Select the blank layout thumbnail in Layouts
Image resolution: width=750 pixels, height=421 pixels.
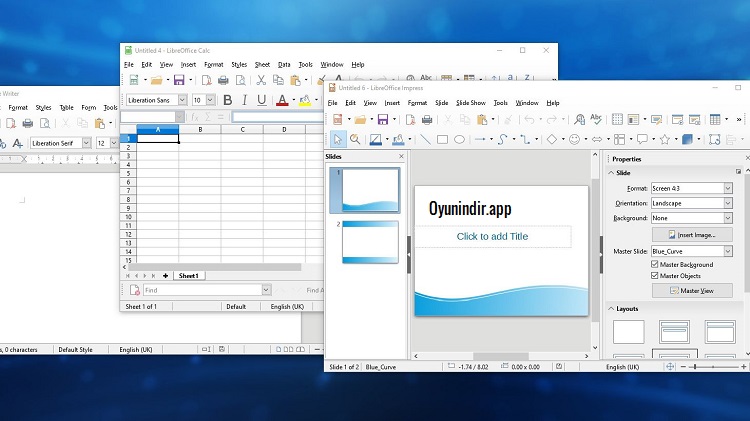629,332
